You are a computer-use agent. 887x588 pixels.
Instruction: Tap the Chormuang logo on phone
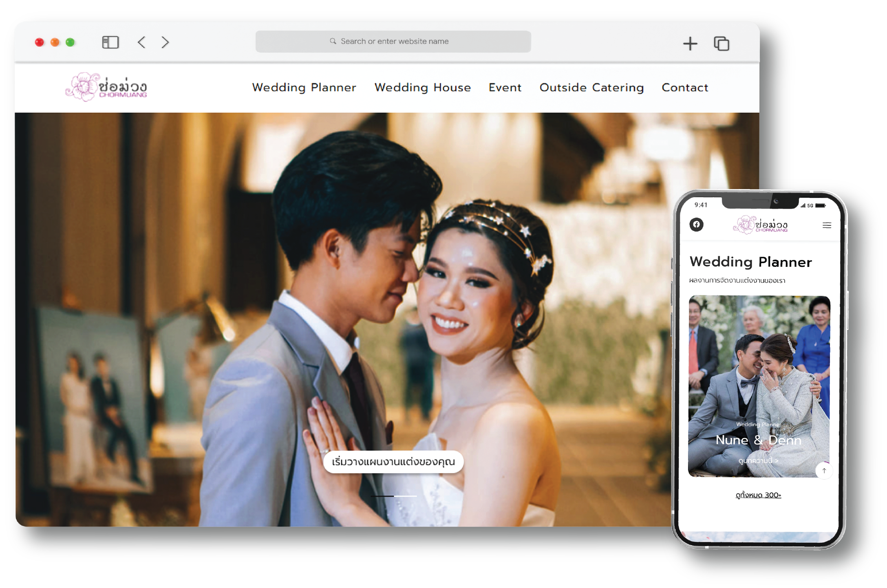tap(760, 225)
